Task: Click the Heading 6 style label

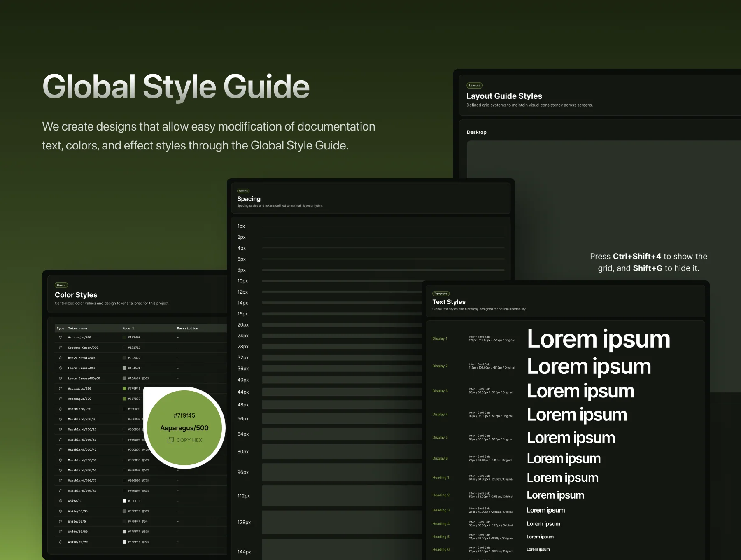Action: [x=441, y=549]
